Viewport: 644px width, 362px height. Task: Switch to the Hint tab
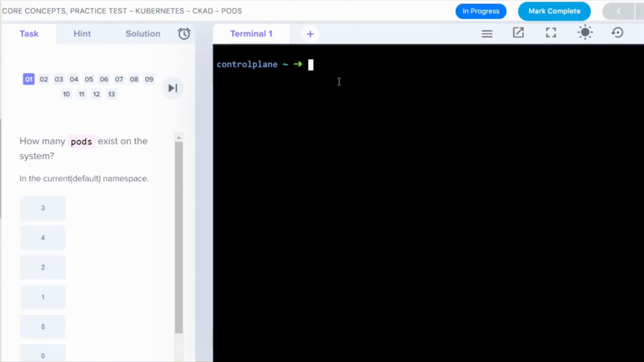(x=82, y=34)
